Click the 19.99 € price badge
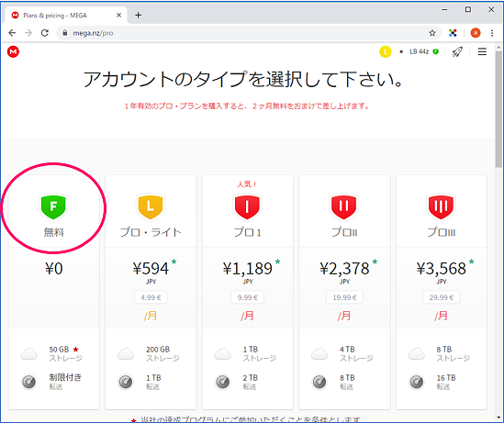504x423 pixels. point(344,297)
